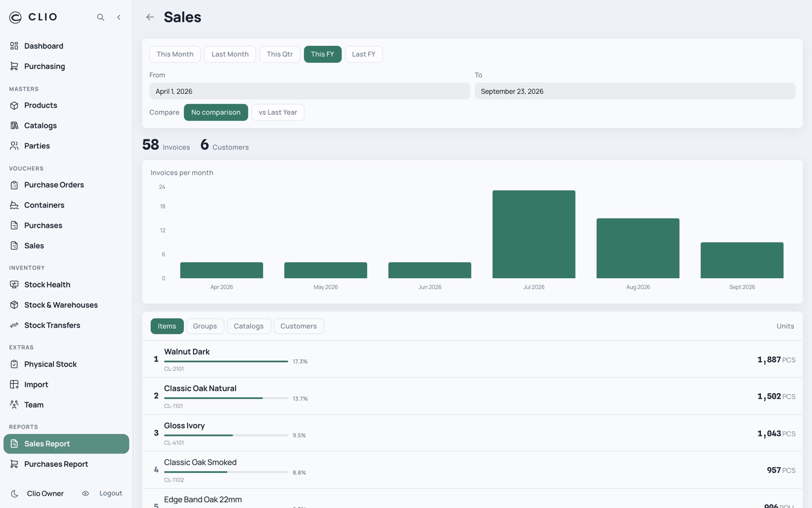The height and width of the screenshot is (508, 812).
Task: Open the search icon in sidebar header
Action: [100, 17]
